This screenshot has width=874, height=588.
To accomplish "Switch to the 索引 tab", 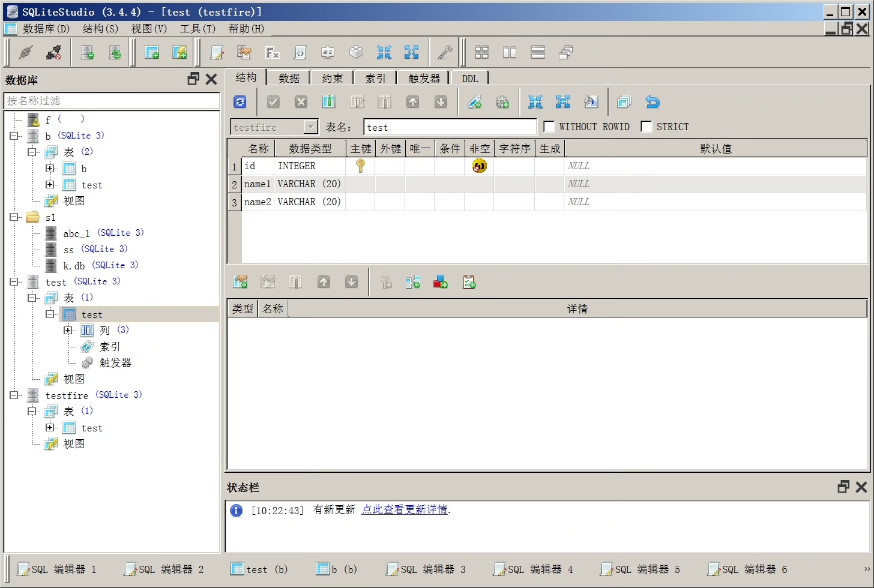I will pos(375,79).
